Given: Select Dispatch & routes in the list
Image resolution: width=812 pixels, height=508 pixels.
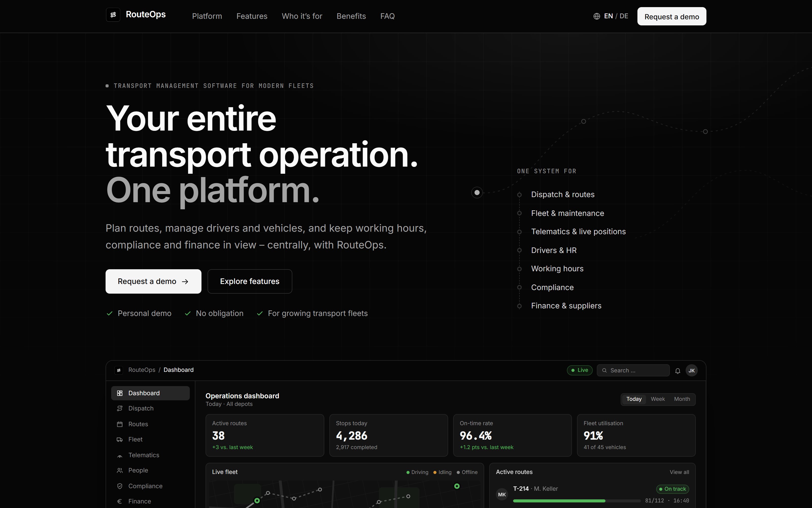Looking at the screenshot, I should click(x=563, y=195).
